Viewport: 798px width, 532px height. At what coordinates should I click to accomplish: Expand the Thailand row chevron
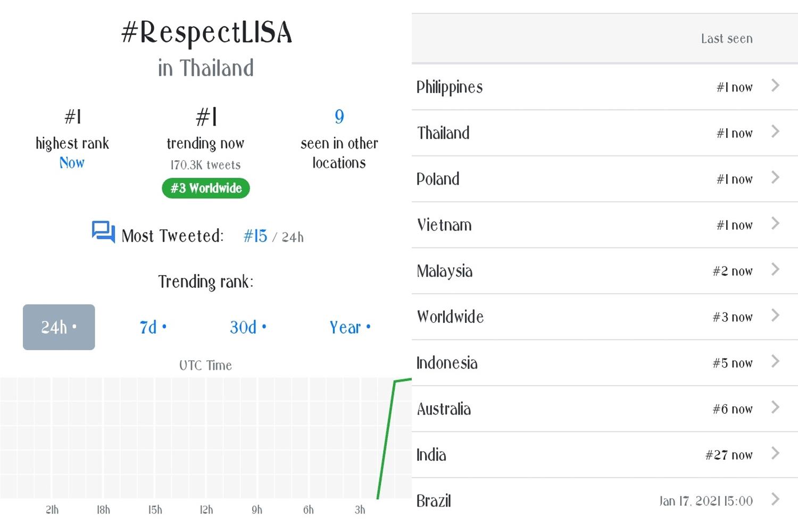tap(775, 131)
